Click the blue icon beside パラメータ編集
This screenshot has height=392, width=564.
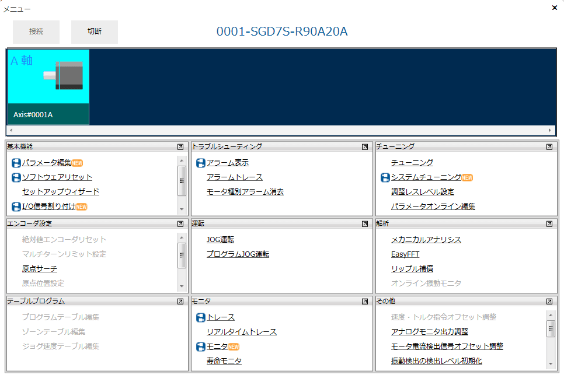(15, 163)
